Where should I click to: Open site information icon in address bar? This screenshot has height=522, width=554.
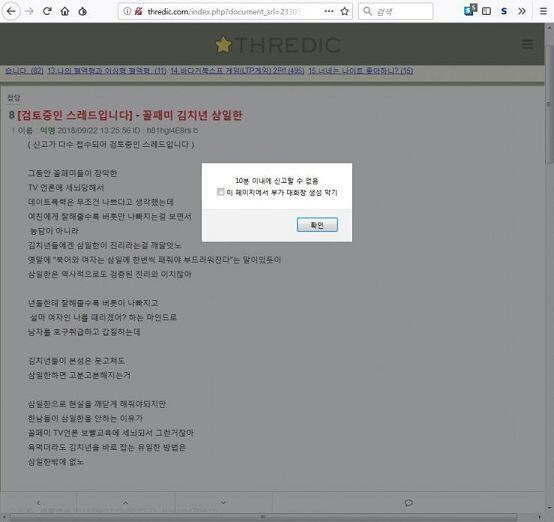pyautogui.click(x=127, y=11)
